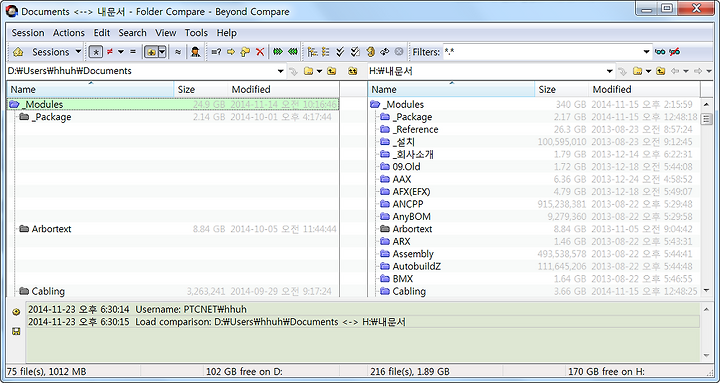Open the dropdown arrow beside the ≠ button
The height and width of the screenshot is (383, 720).
click(x=121, y=52)
